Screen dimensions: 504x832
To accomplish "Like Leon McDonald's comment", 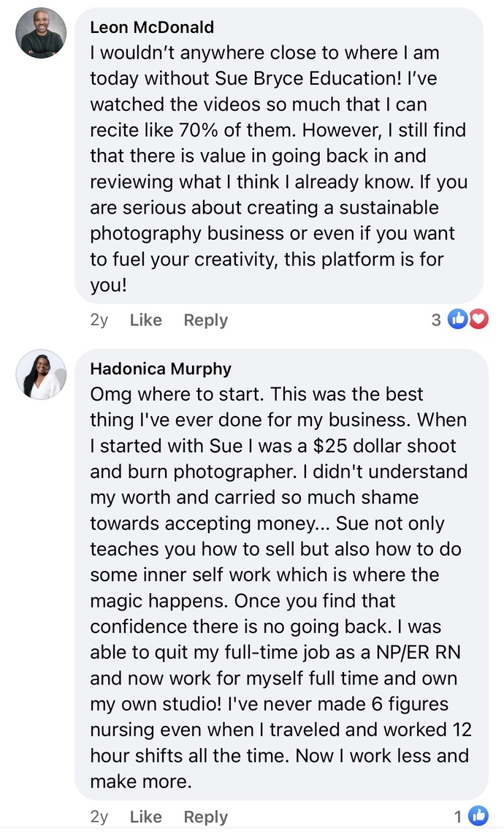I will point(145,320).
